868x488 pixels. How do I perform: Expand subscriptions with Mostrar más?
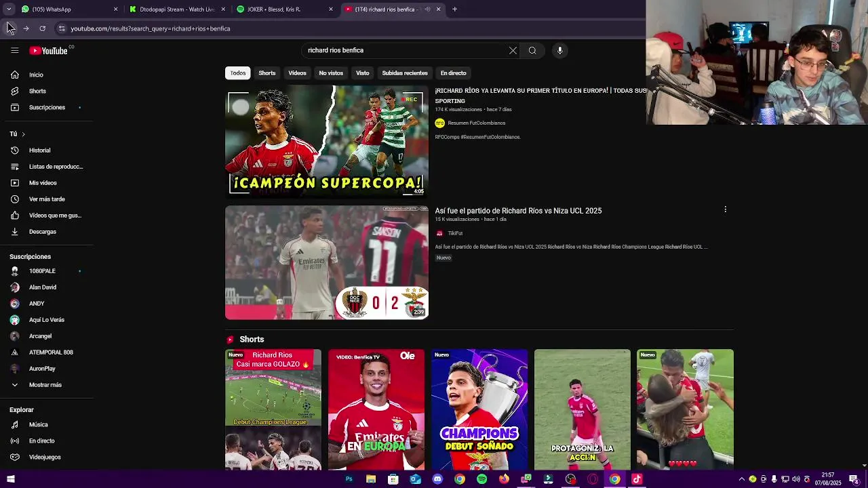coord(46,385)
